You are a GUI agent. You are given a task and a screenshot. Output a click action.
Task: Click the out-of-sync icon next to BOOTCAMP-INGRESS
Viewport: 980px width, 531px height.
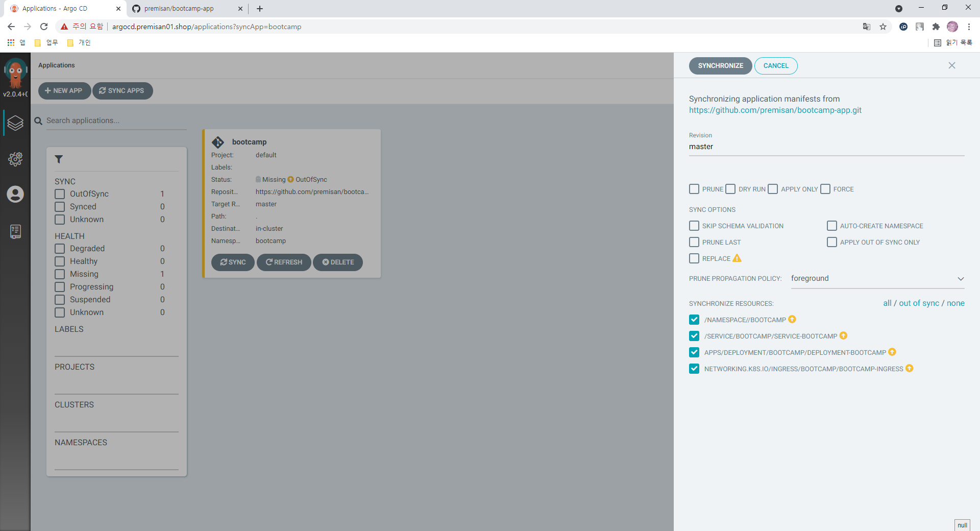coord(910,368)
